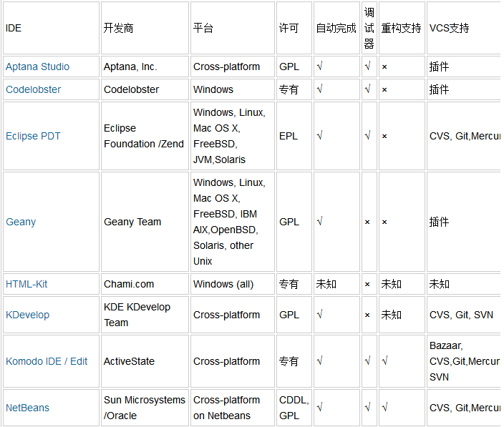
Task: Click the 重构支持 column header
Action: pos(401,28)
